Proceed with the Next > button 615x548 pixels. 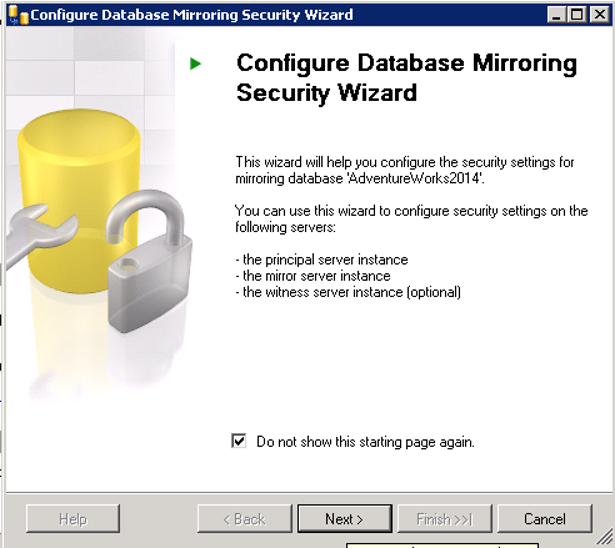[345, 519]
